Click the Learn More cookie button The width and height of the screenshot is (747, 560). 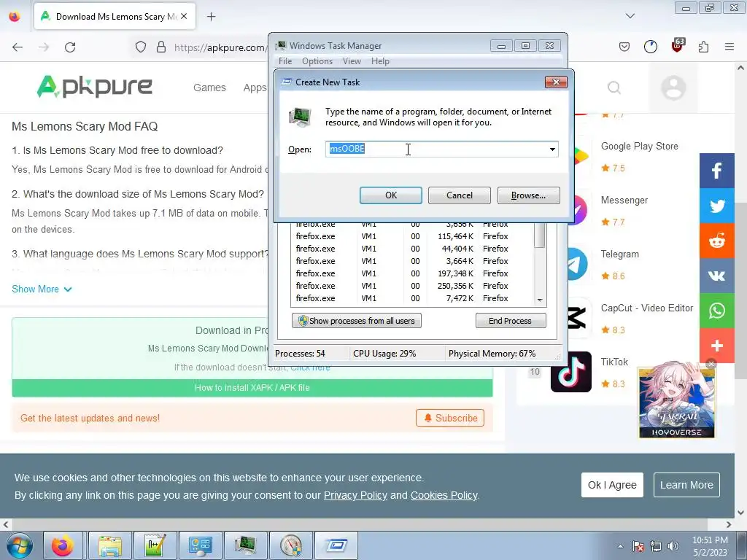coord(686,485)
